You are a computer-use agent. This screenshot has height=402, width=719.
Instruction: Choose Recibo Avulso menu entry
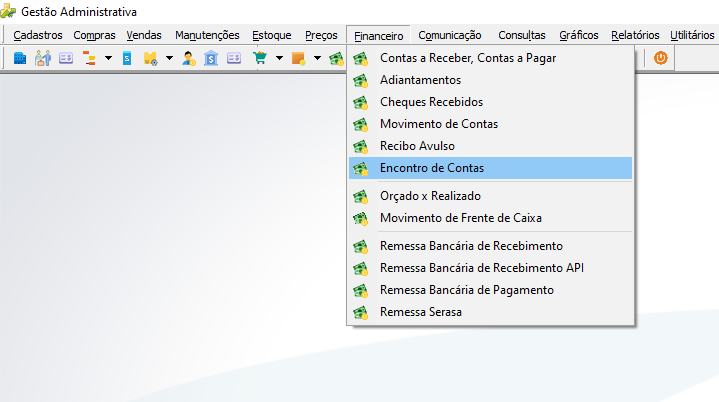click(490, 146)
